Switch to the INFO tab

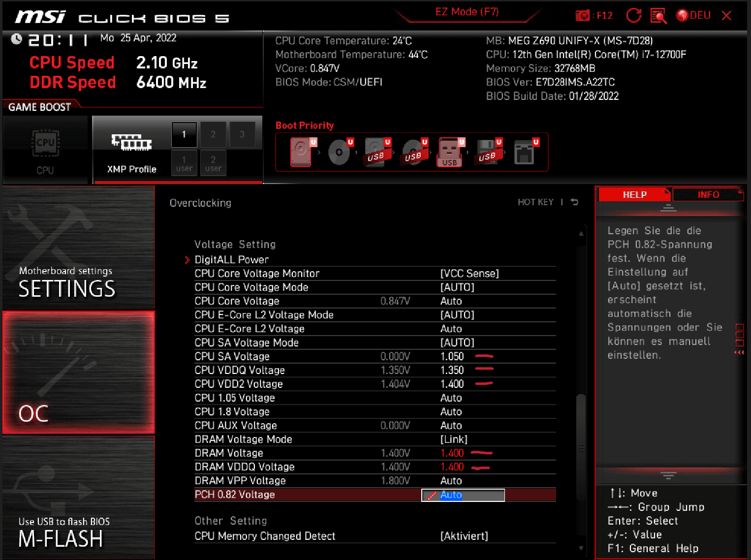point(708,195)
